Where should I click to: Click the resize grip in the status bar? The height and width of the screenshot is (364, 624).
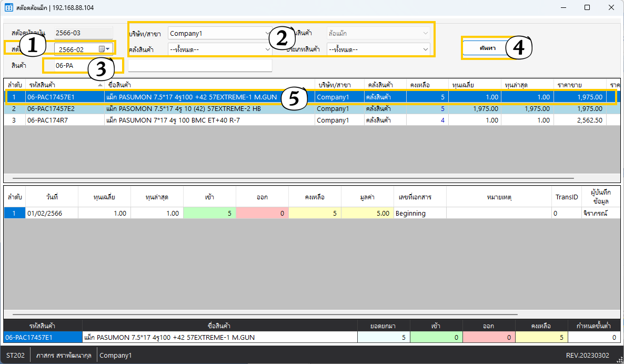click(620, 360)
